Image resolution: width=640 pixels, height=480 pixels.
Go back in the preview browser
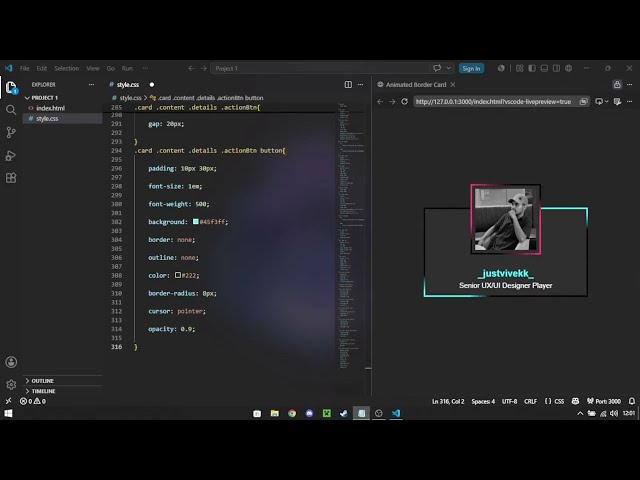(x=380, y=101)
